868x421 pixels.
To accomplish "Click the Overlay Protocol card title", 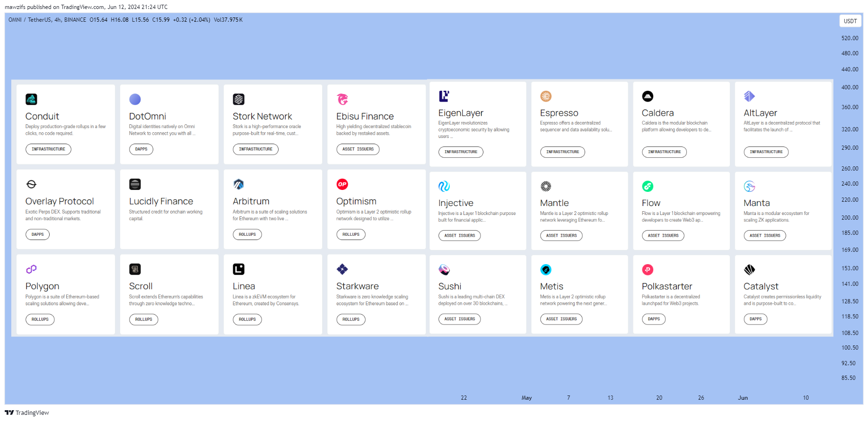I will (60, 201).
